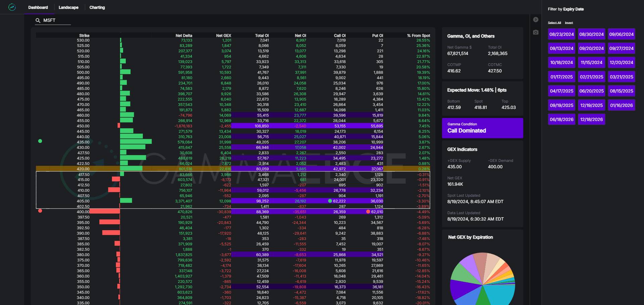Toggle the 08/23/2024 expiry date filter

[561, 34]
